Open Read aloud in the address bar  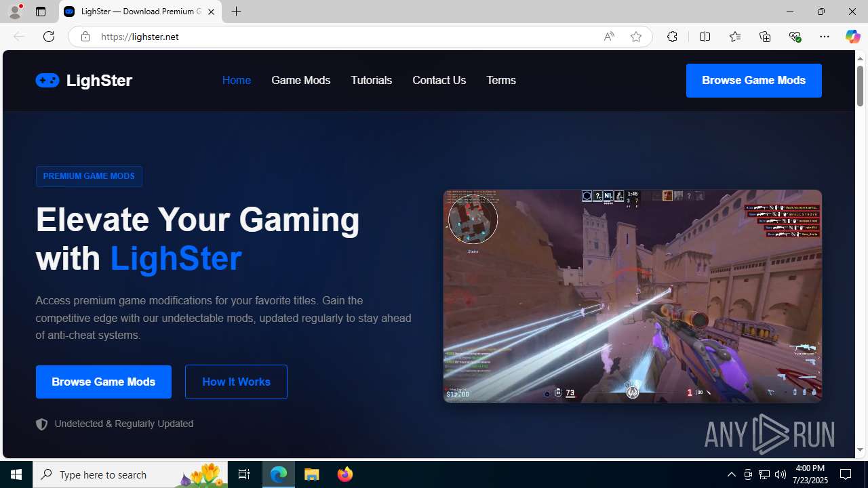click(x=609, y=37)
